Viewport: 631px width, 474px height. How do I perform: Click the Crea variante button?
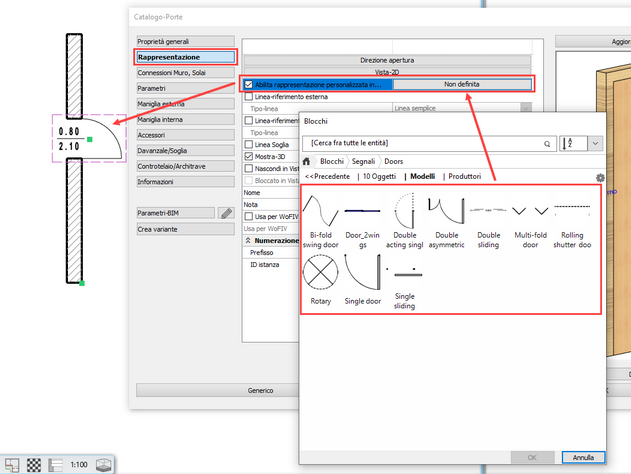186,229
